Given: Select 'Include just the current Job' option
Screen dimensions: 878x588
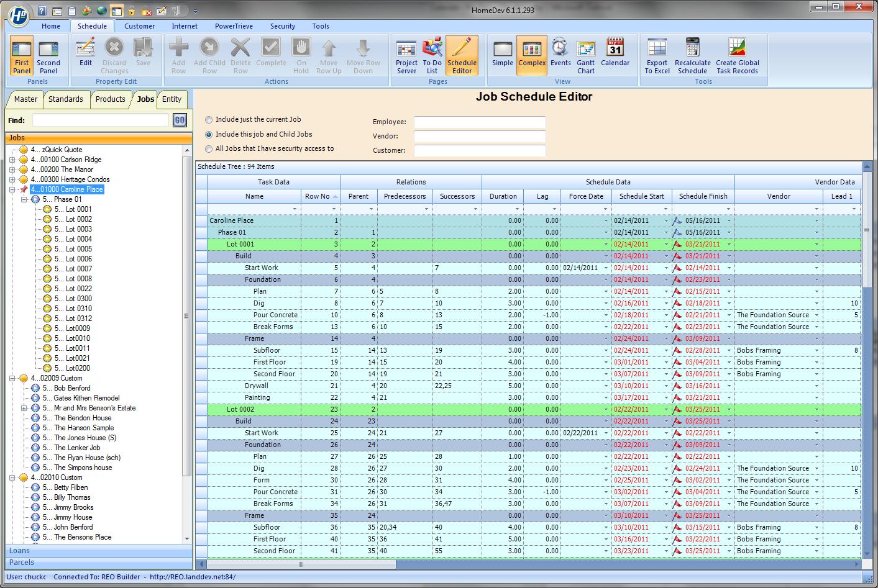Looking at the screenshot, I should coord(209,120).
